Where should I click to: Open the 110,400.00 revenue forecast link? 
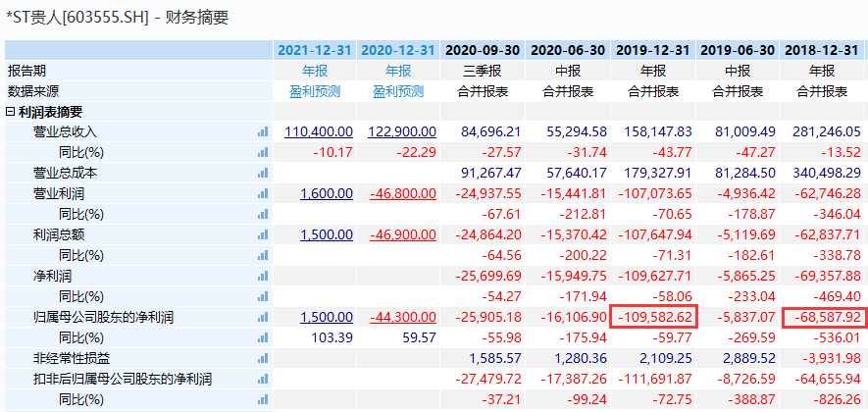tap(319, 131)
